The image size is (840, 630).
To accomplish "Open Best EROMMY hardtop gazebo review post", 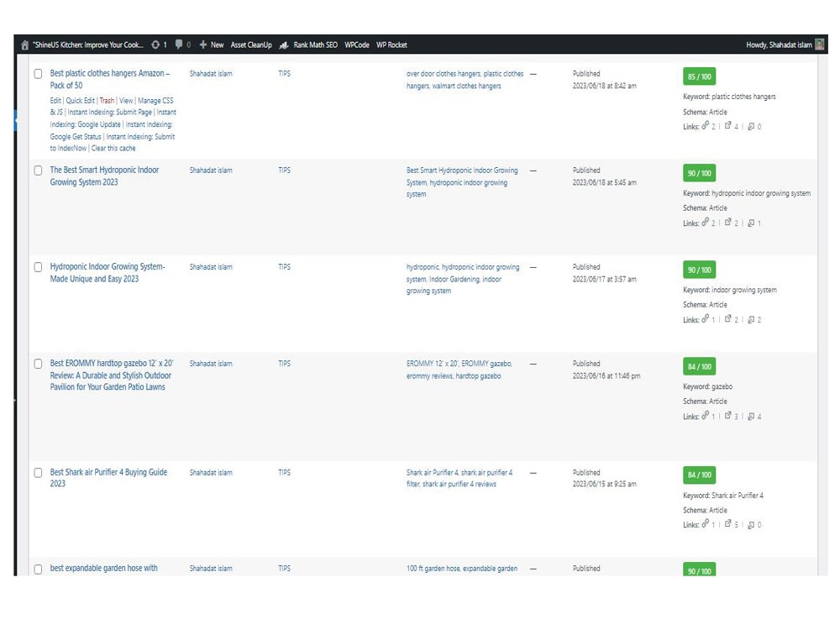I will pos(112,375).
